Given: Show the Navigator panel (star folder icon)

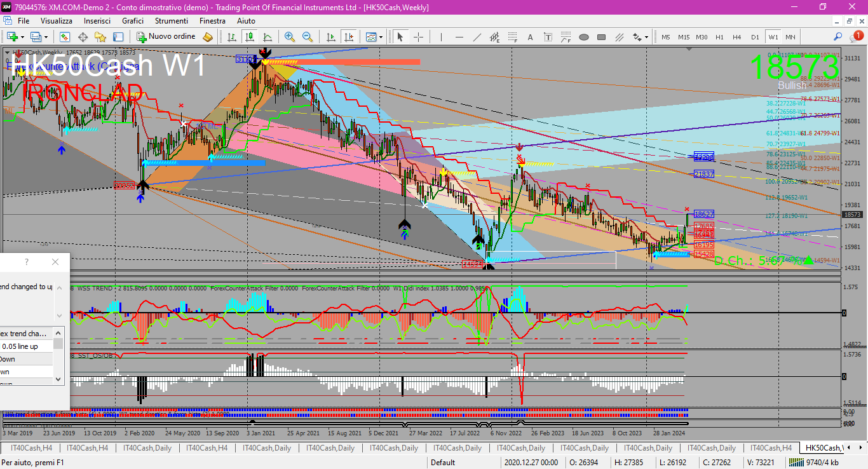Looking at the screenshot, I should pyautogui.click(x=100, y=37).
